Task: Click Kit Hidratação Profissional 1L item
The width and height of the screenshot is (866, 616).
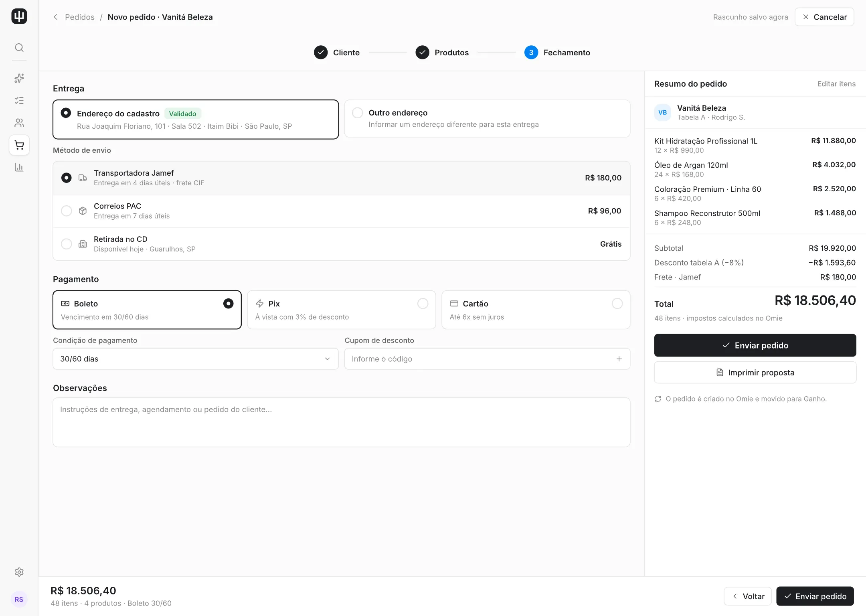Action: 755,145
